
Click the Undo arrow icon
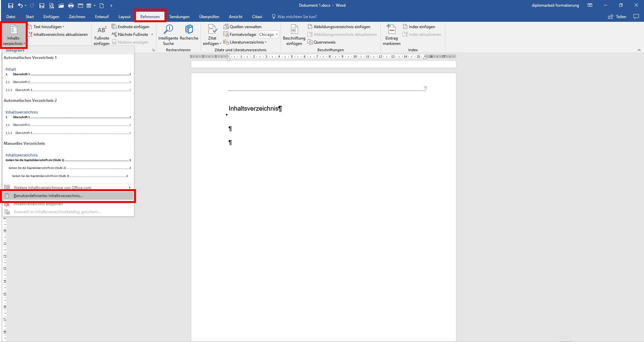(x=20, y=5)
